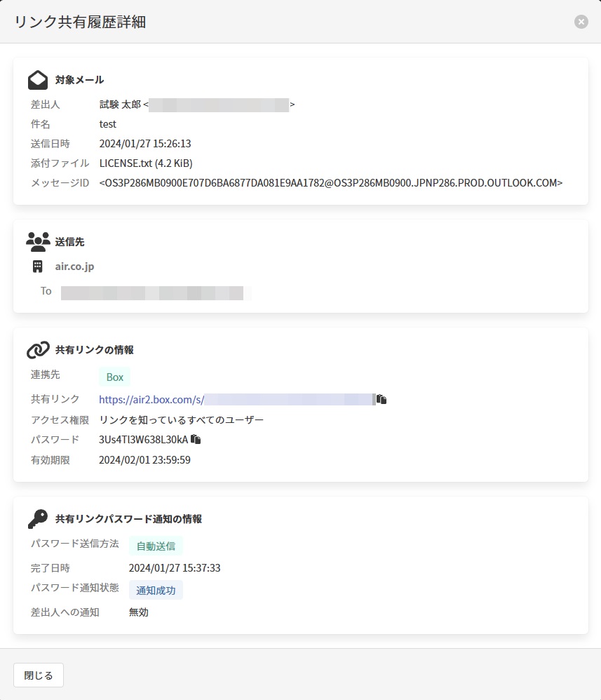
Task: Click the expiry date 2024/02/01 23:59:59
Action: tap(145, 460)
